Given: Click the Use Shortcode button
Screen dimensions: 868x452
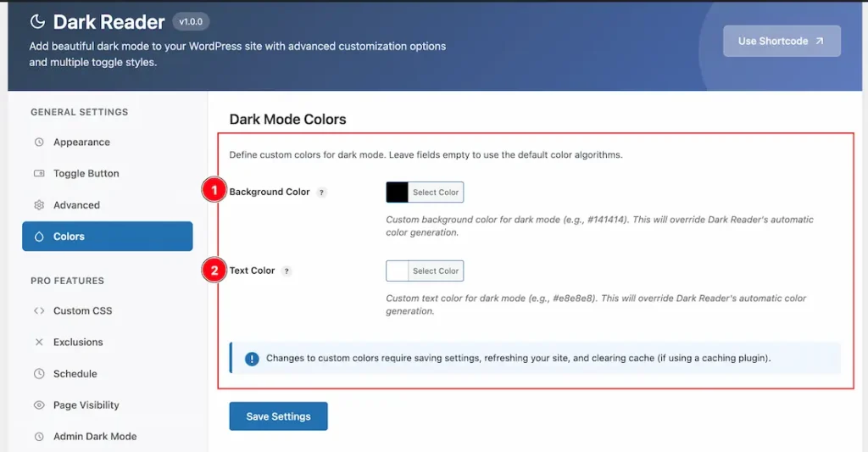Looking at the screenshot, I should coord(782,41).
